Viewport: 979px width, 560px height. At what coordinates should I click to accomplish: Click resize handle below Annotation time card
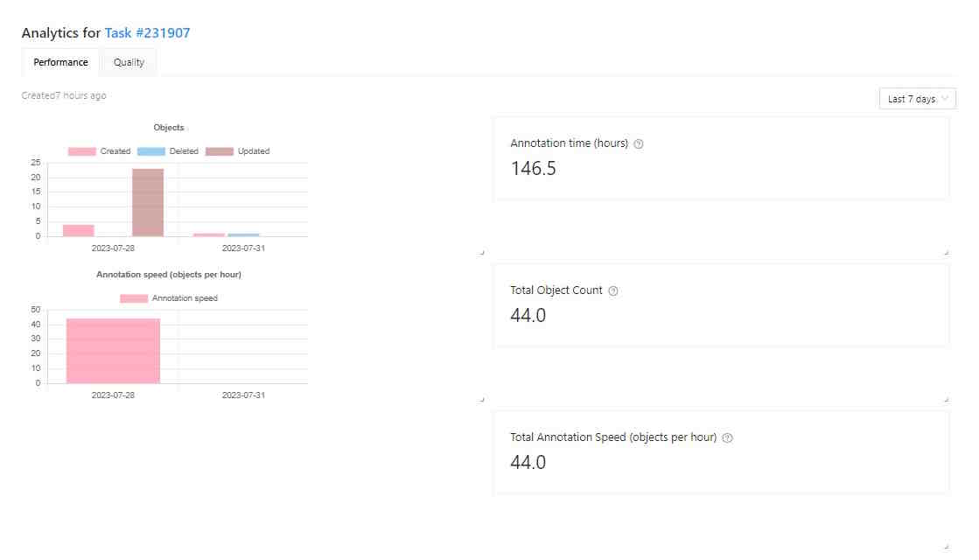946,253
